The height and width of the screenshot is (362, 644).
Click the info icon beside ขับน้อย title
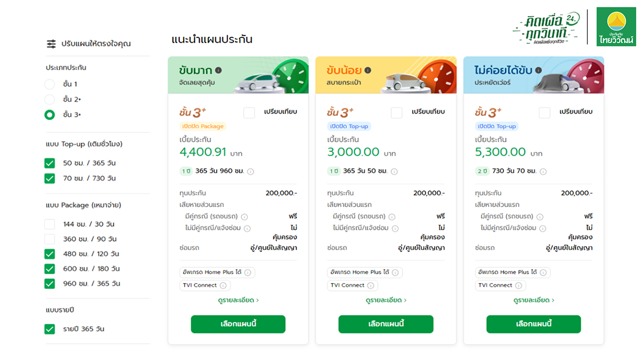point(368,70)
